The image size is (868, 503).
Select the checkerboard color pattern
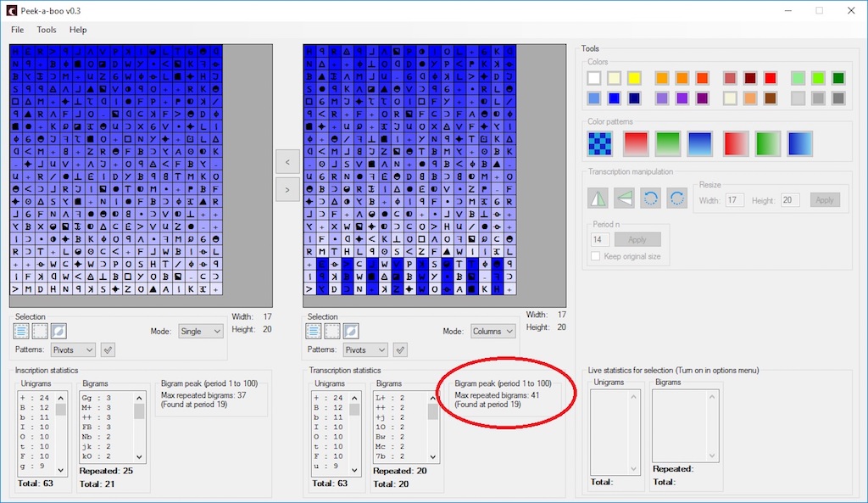[600, 143]
